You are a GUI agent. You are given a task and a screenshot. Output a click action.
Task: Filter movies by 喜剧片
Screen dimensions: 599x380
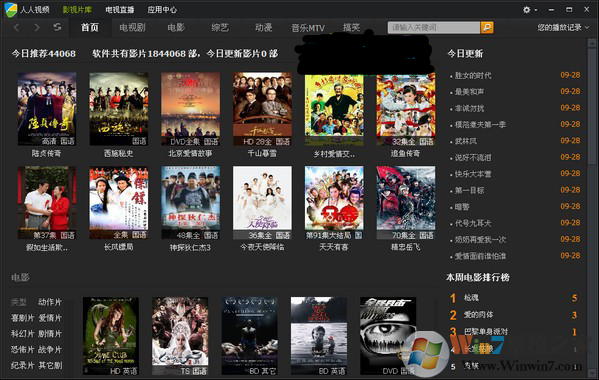pyautogui.click(x=23, y=318)
